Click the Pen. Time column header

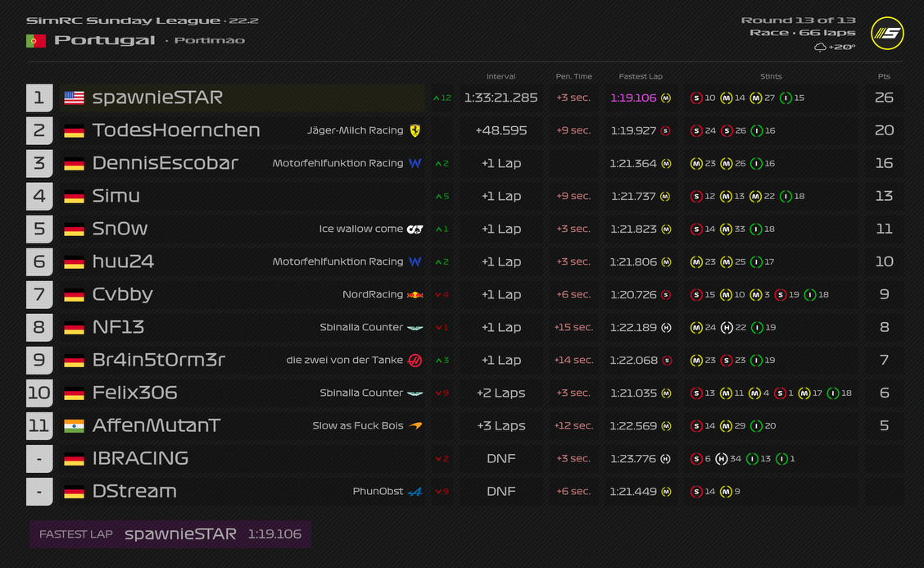573,76
